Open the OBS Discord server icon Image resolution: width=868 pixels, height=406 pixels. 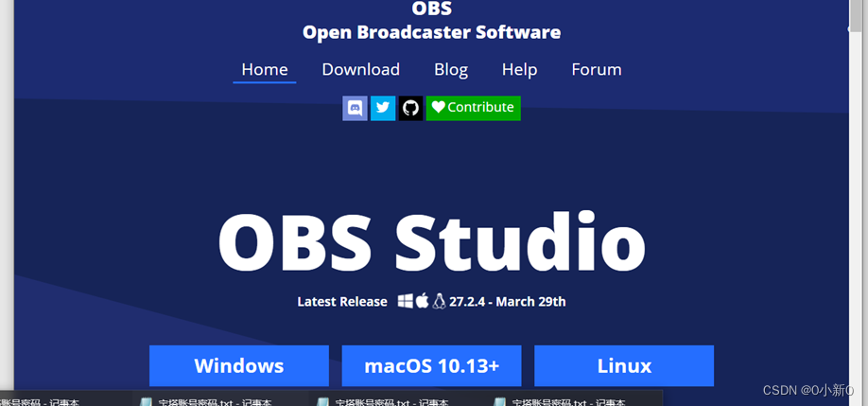(355, 108)
